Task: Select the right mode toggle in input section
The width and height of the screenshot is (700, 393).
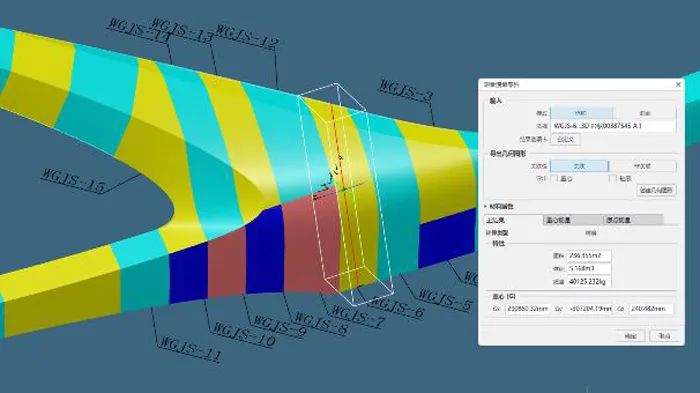Action: tap(645, 113)
